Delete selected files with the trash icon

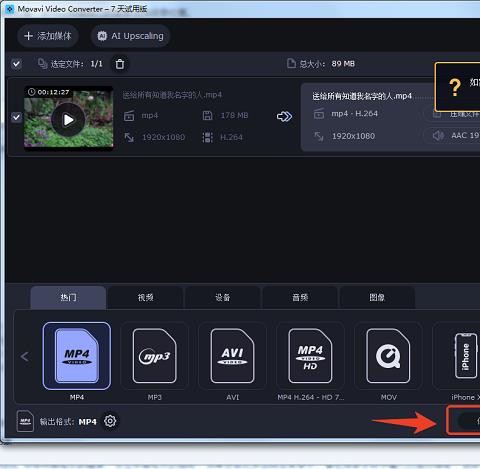point(120,64)
